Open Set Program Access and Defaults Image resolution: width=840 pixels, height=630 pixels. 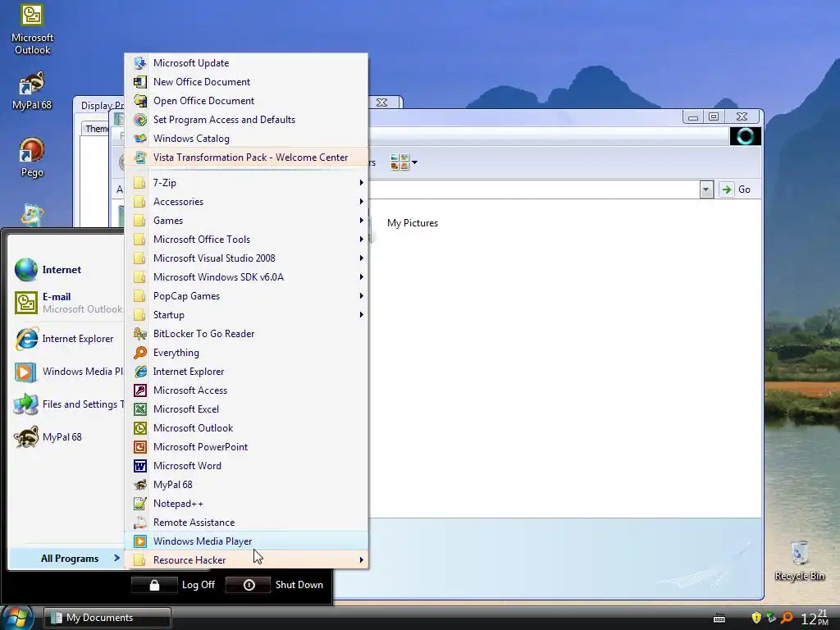click(x=246, y=120)
